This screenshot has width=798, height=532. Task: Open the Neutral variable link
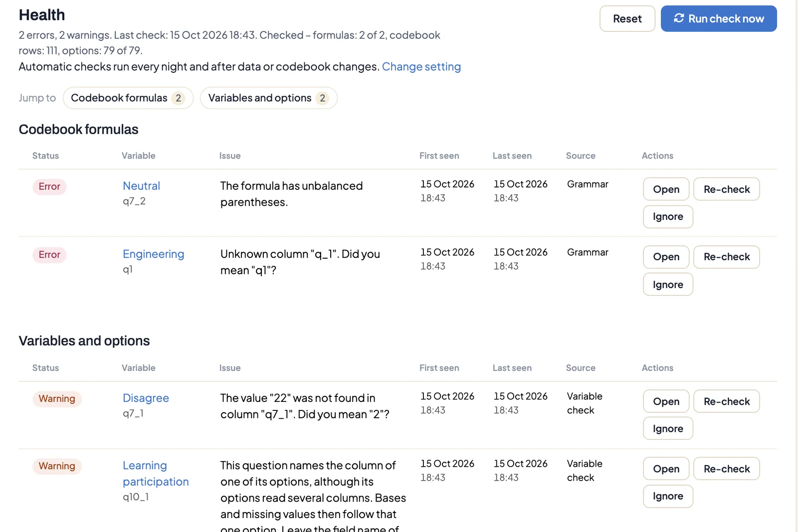tap(141, 186)
